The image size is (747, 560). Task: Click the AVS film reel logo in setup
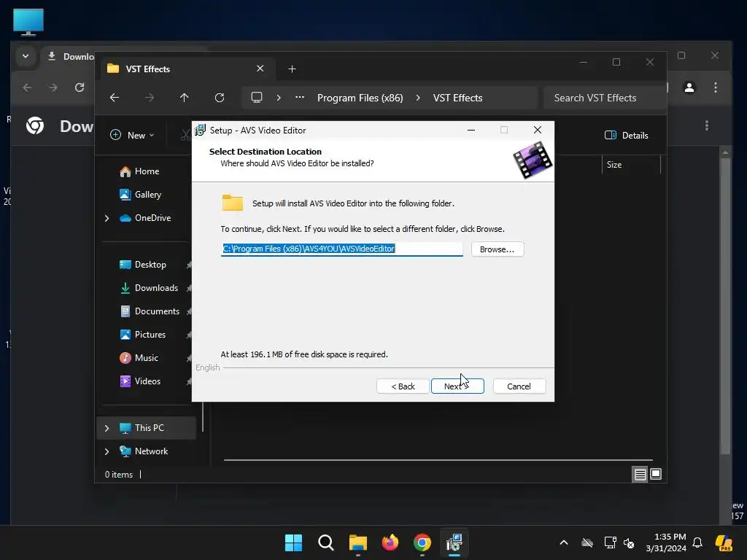tap(532, 160)
